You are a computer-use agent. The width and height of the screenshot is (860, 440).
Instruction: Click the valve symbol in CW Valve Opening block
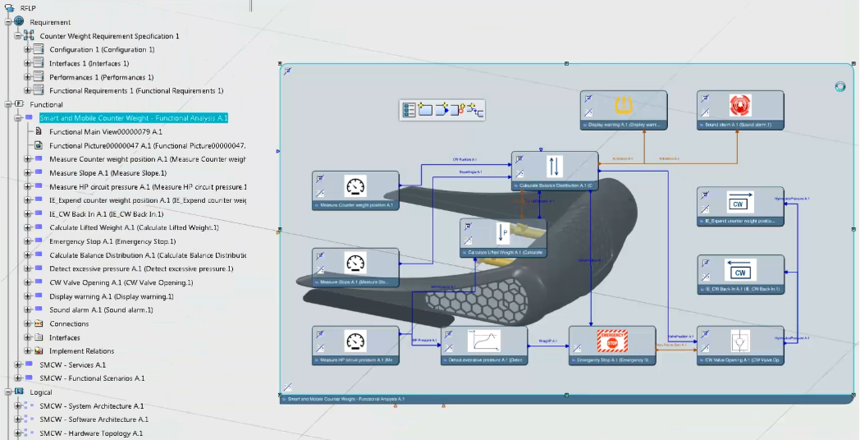(740, 341)
